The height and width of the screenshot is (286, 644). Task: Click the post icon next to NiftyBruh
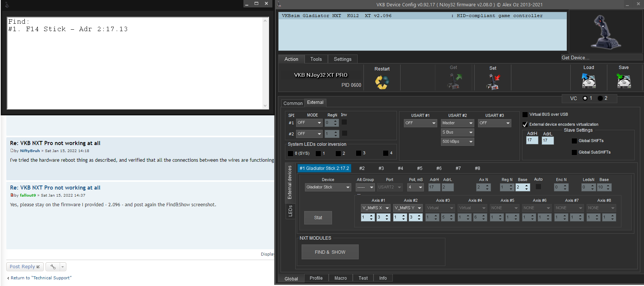coord(12,151)
